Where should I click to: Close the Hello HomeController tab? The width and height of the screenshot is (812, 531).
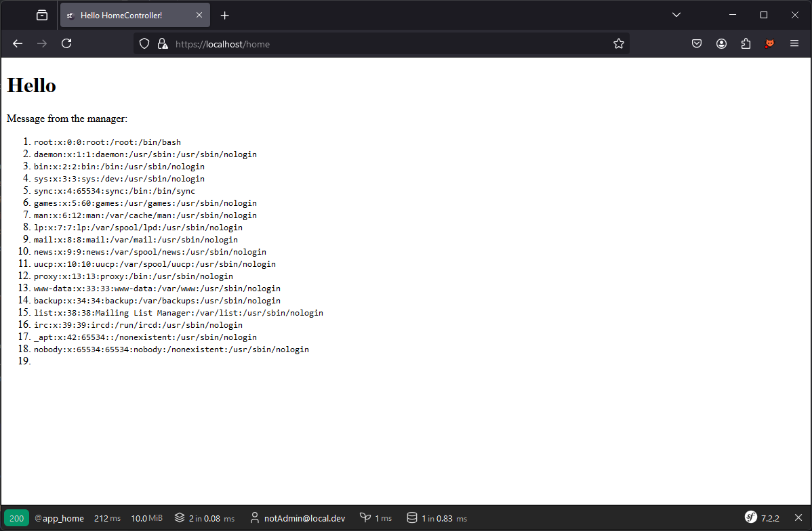click(199, 16)
